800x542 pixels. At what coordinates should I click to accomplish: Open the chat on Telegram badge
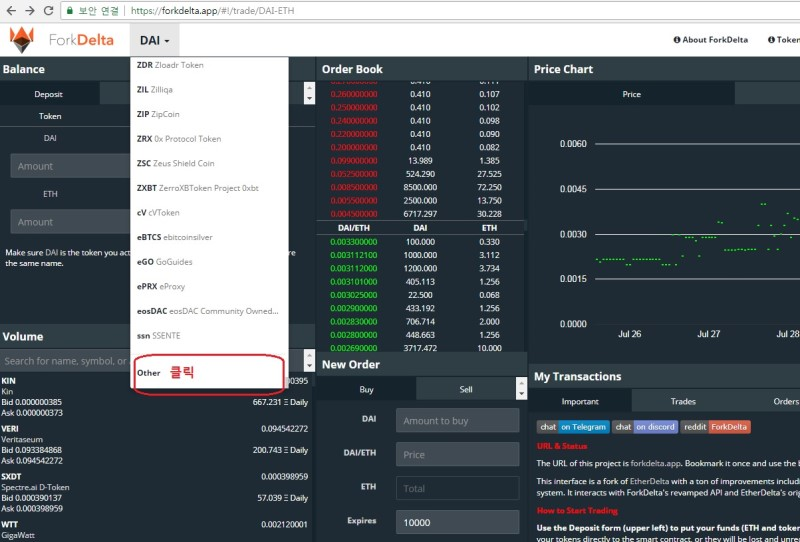pos(573,427)
